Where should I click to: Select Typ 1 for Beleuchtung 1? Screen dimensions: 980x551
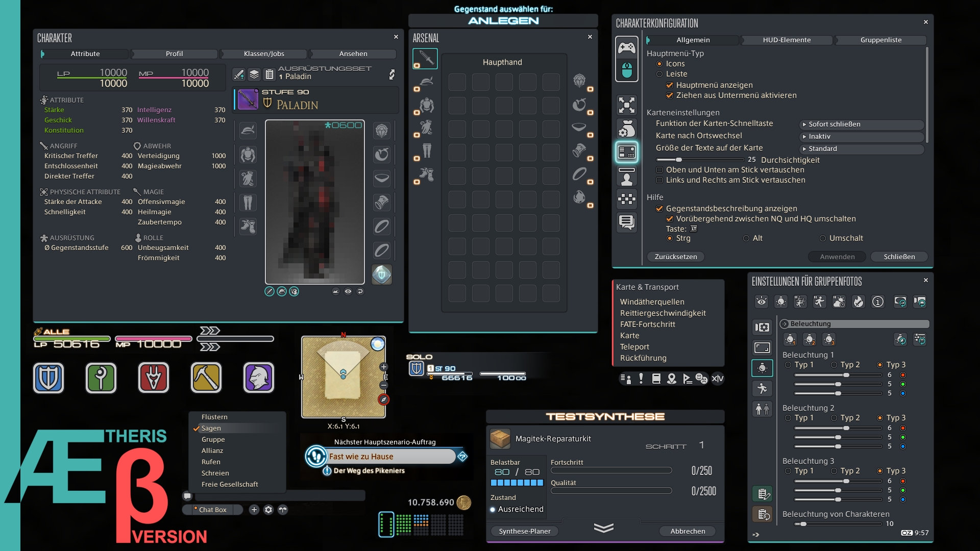[789, 365]
